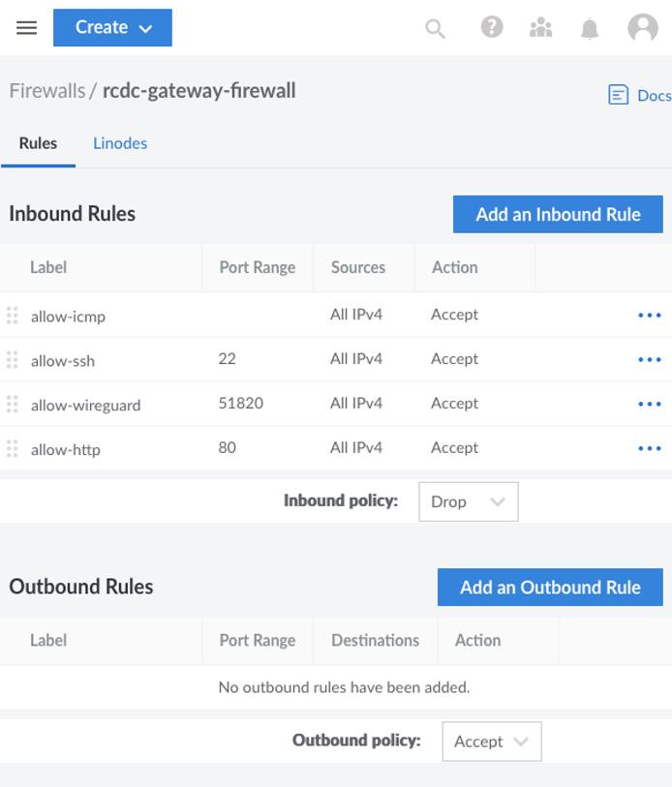This screenshot has height=787, width=672.
Task: Open the Create dropdown
Action: (x=112, y=28)
